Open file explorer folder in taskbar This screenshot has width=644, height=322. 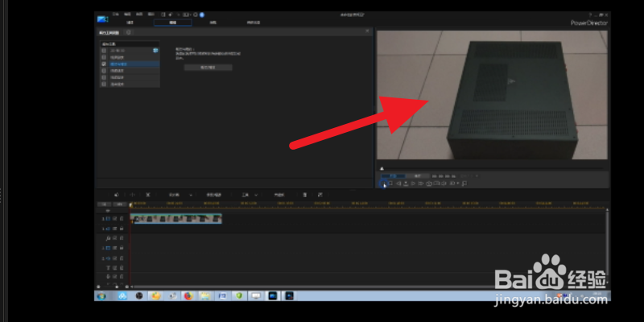205,295
